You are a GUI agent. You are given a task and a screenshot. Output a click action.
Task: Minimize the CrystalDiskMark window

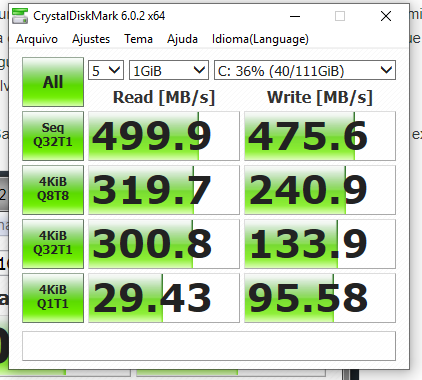click(295, 16)
